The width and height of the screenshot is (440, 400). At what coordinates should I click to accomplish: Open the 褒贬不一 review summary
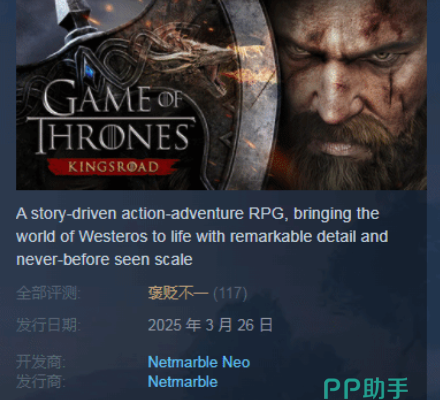pos(178,293)
